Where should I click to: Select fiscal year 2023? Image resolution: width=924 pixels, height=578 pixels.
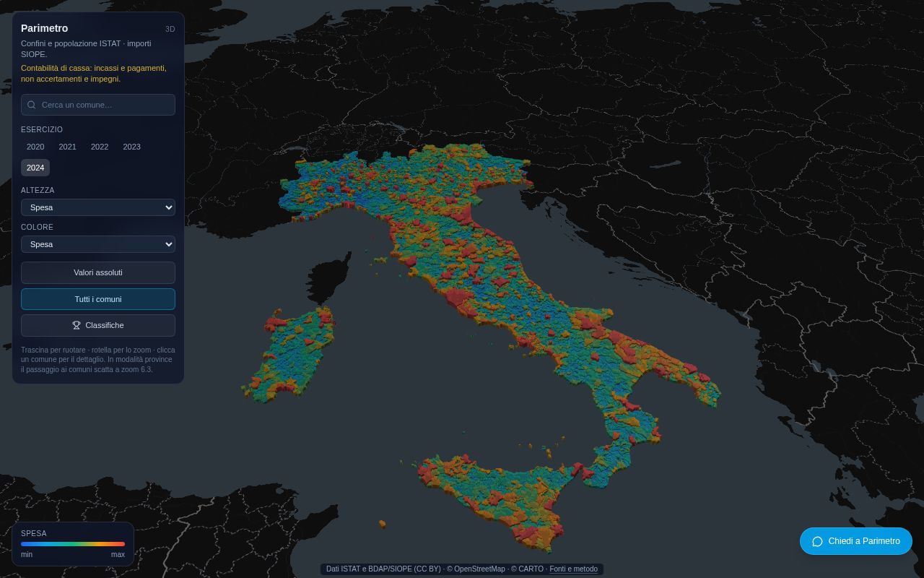[x=131, y=147]
